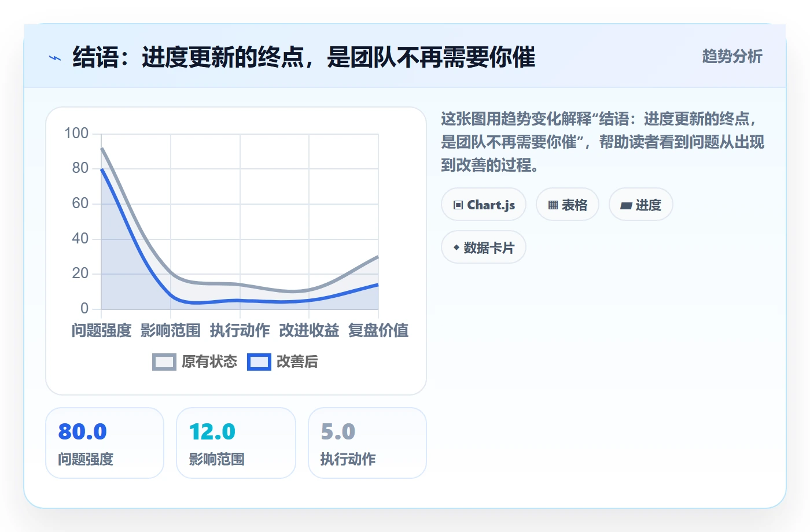Open the 5.0 执行动作 stat card
The width and height of the screenshot is (810, 532).
367,443
